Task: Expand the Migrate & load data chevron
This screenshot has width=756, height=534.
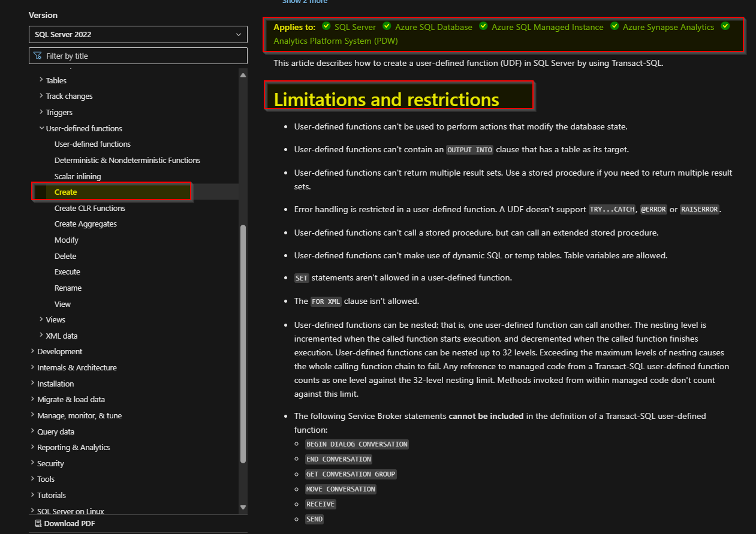Action: pos(32,399)
